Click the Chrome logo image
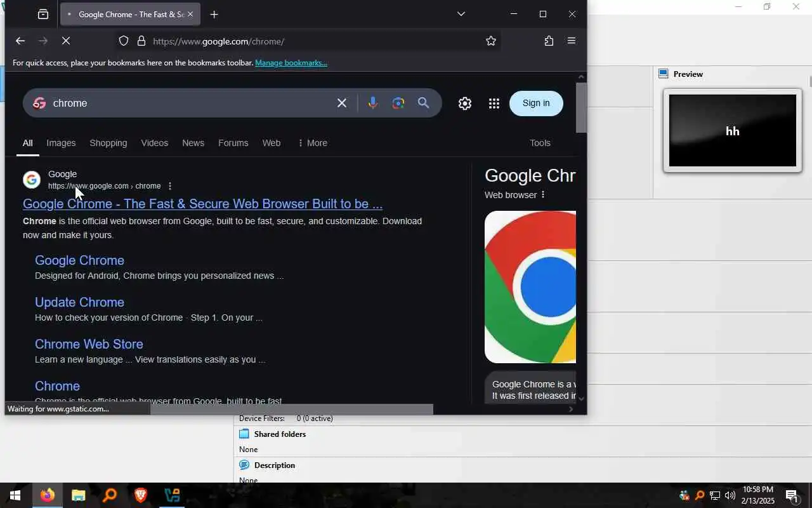The width and height of the screenshot is (812, 508). (x=530, y=287)
